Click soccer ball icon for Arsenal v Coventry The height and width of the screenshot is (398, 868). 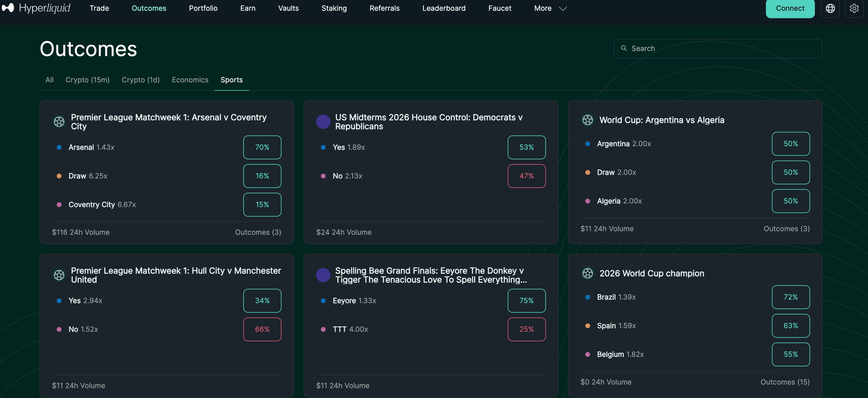coord(59,121)
